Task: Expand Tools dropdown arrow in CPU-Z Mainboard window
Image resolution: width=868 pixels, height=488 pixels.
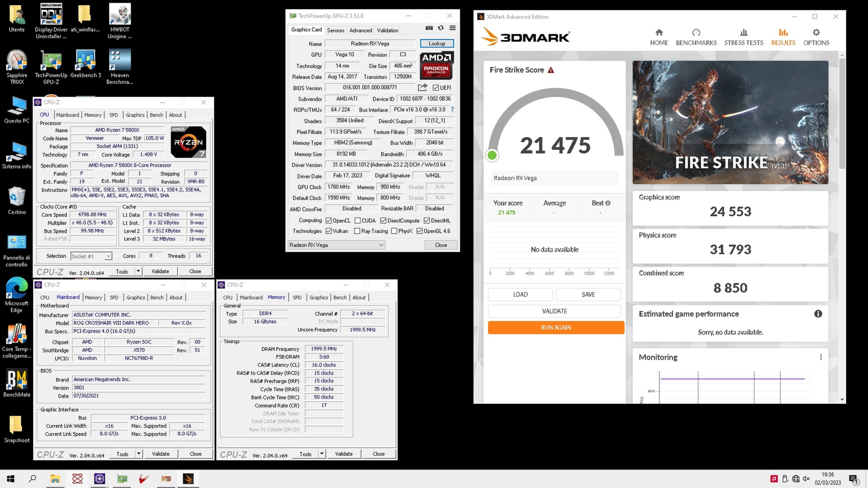Action: [x=139, y=454]
